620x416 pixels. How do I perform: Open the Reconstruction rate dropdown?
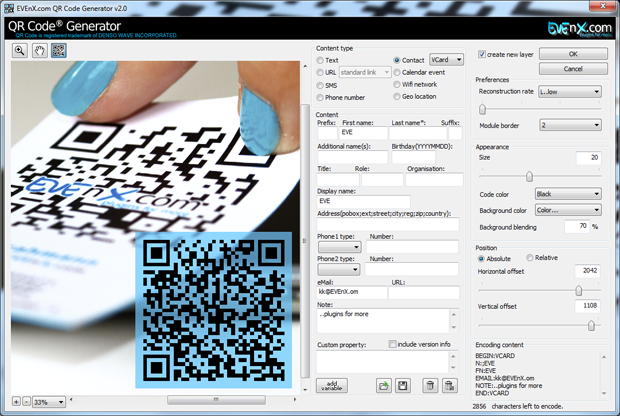point(570,92)
